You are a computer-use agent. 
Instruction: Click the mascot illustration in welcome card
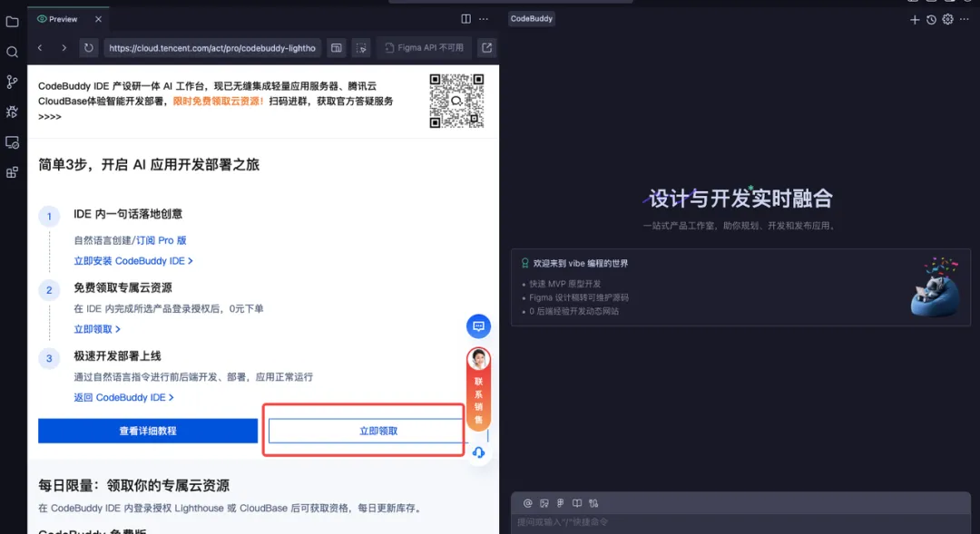coord(935,287)
